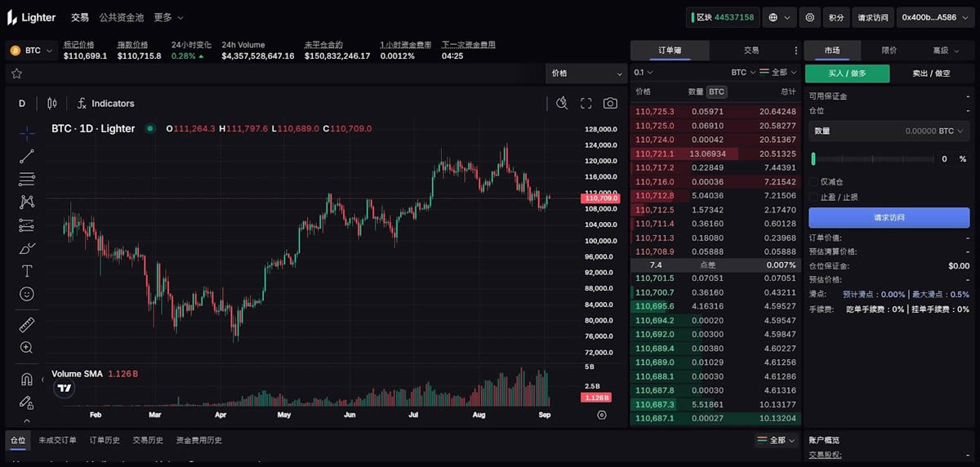Pick the ruler measure tool

click(26, 325)
